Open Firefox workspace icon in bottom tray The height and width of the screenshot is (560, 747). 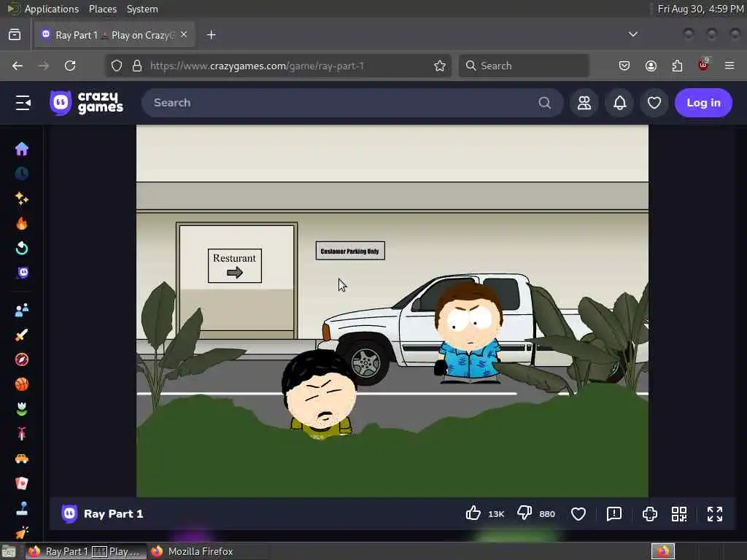click(662, 551)
